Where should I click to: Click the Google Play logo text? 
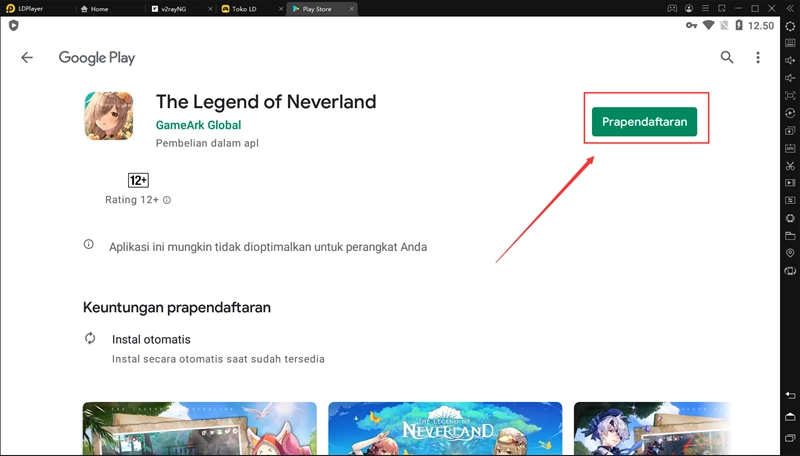pos(97,58)
